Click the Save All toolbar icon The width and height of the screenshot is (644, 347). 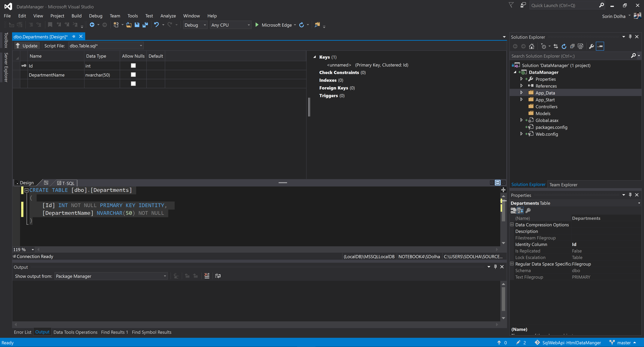click(x=145, y=25)
